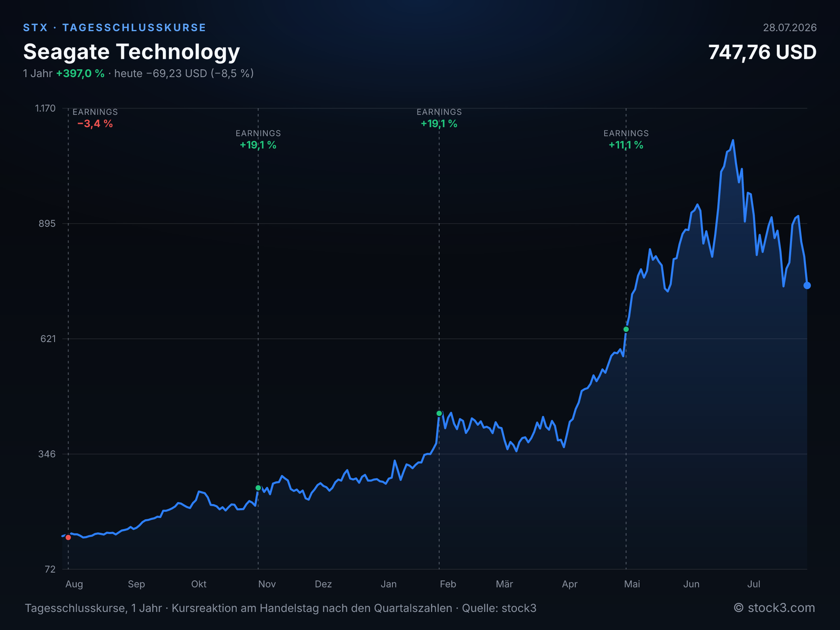Click the "+19,1 %" value above February

(x=439, y=123)
